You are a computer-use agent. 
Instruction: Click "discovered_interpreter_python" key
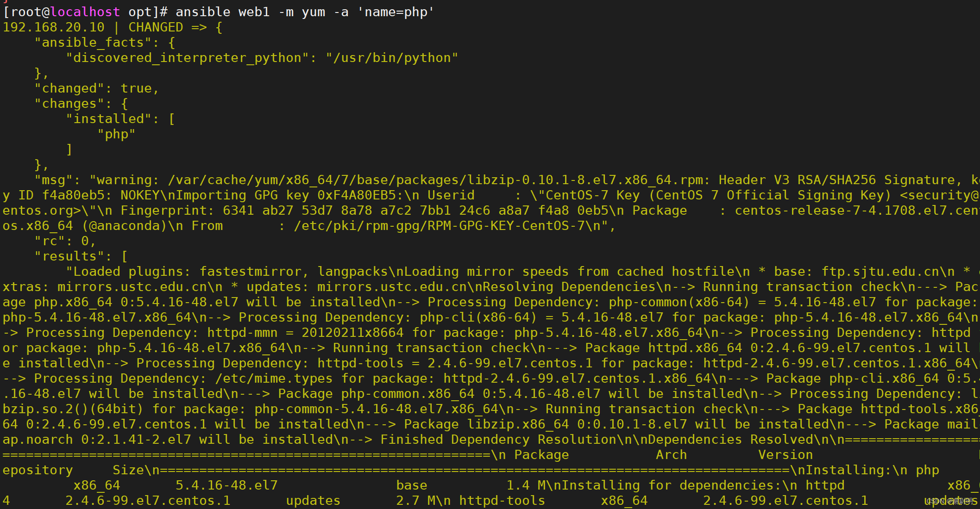(188, 58)
